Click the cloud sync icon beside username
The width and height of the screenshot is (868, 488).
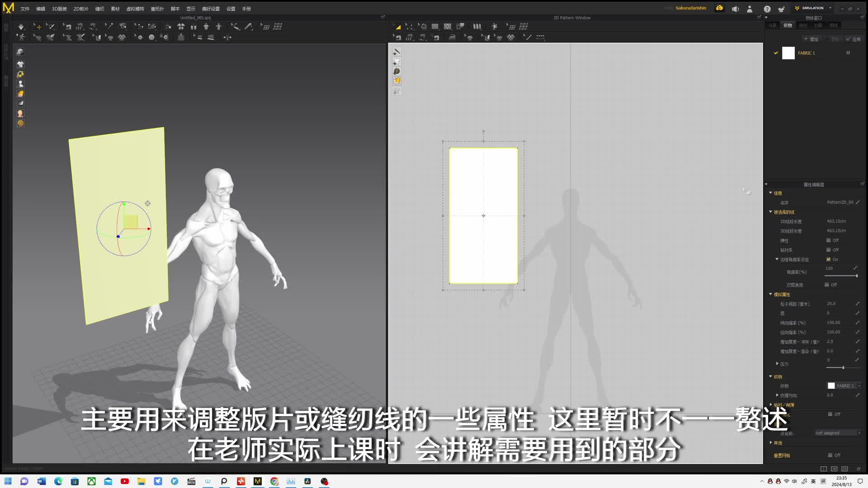(719, 8)
